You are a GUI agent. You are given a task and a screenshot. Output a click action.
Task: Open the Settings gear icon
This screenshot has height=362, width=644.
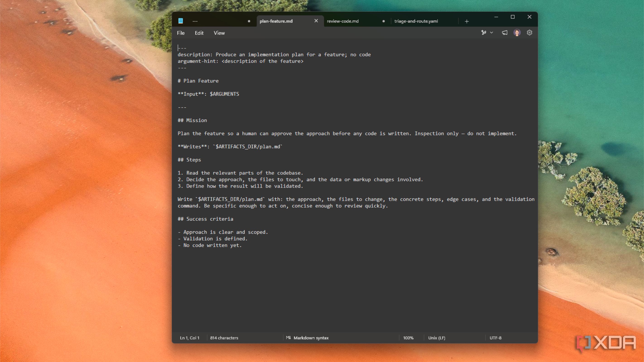pyautogui.click(x=529, y=33)
